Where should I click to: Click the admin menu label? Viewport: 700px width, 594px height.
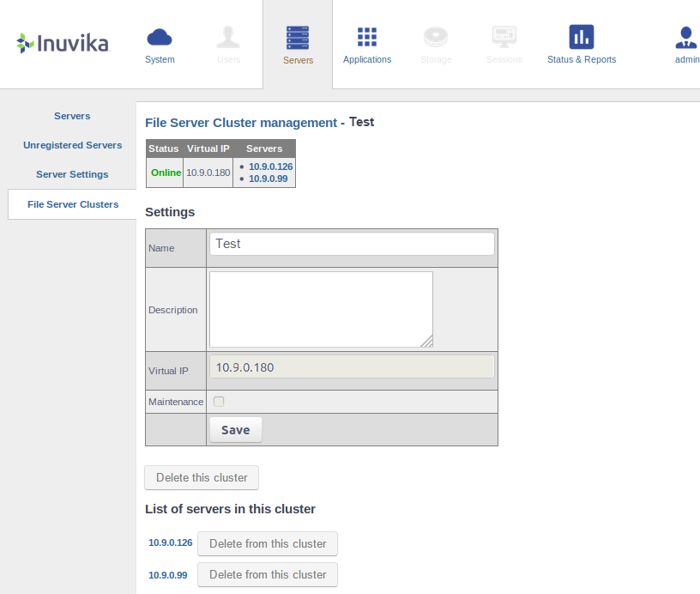(x=687, y=59)
